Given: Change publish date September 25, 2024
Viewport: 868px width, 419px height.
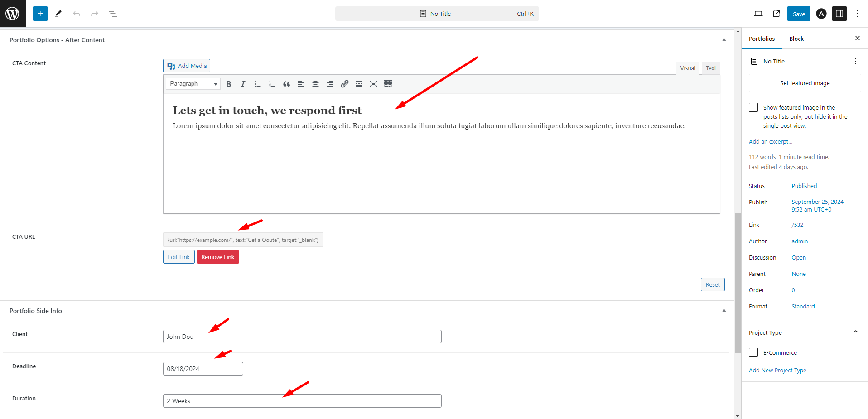Looking at the screenshot, I should [818, 206].
